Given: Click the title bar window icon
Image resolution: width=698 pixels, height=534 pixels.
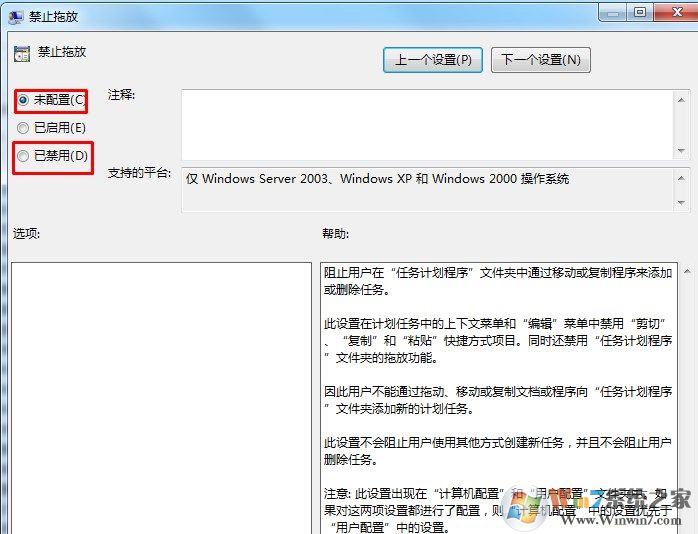Looking at the screenshot, I should coord(16,17).
